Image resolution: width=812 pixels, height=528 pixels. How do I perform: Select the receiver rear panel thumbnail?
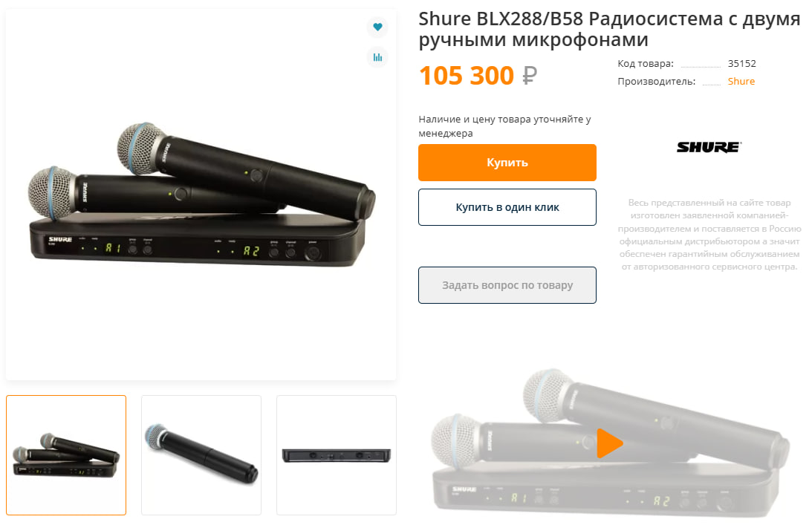tap(337, 455)
